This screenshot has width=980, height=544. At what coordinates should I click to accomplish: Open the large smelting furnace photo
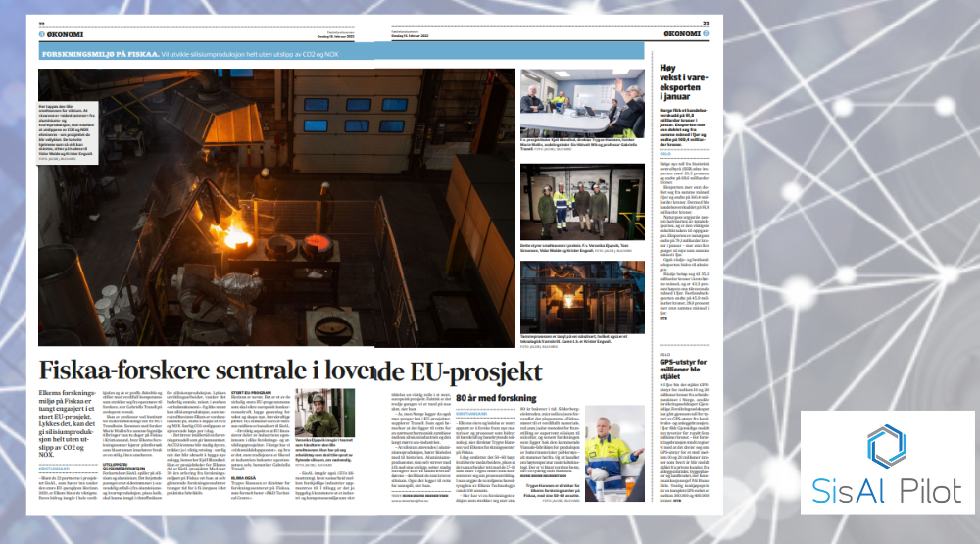[276, 207]
